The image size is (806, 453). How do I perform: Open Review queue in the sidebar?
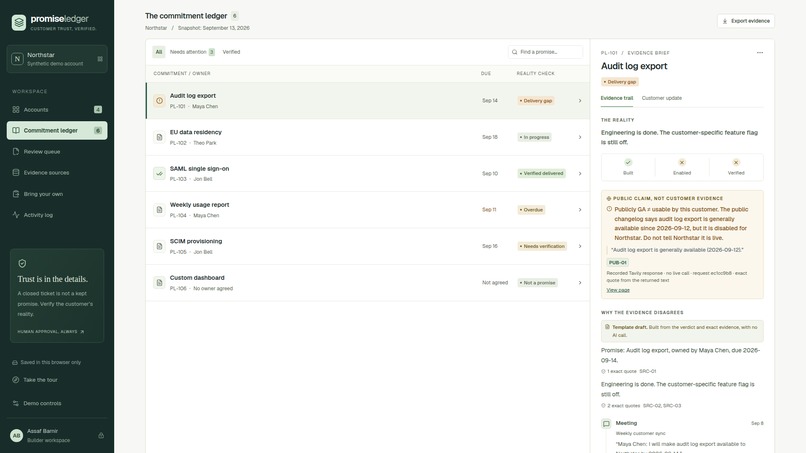(57, 152)
